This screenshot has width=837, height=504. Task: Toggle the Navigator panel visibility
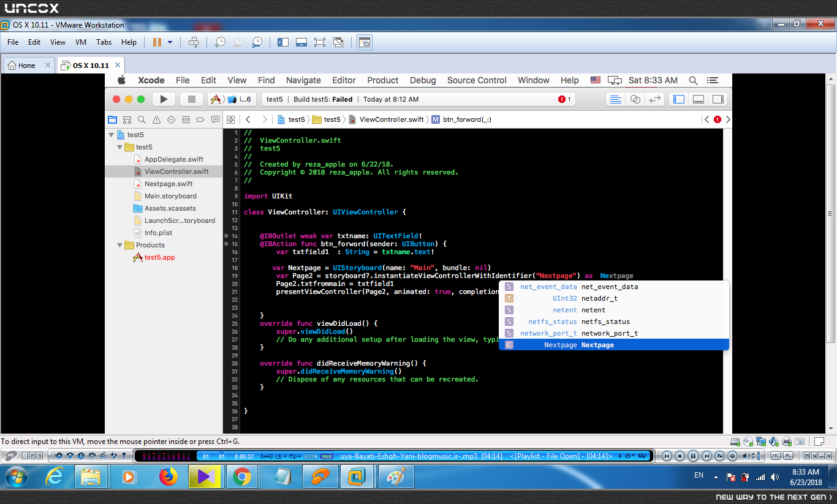[x=679, y=99]
